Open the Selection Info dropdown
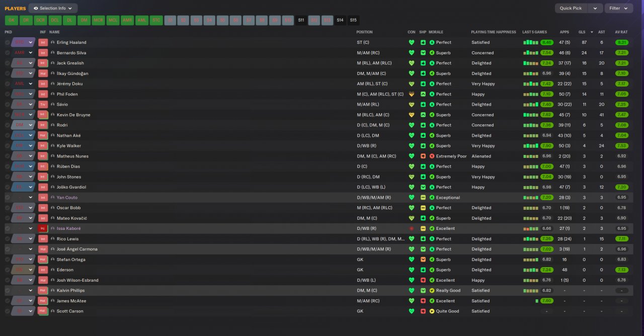The height and width of the screenshot is (336, 644). click(x=53, y=8)
